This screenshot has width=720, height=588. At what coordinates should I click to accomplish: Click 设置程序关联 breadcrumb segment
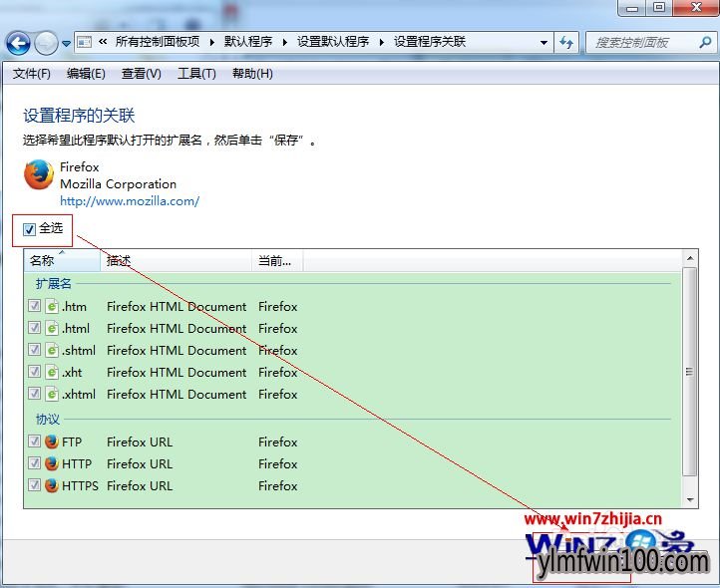(x=430, y=42)
